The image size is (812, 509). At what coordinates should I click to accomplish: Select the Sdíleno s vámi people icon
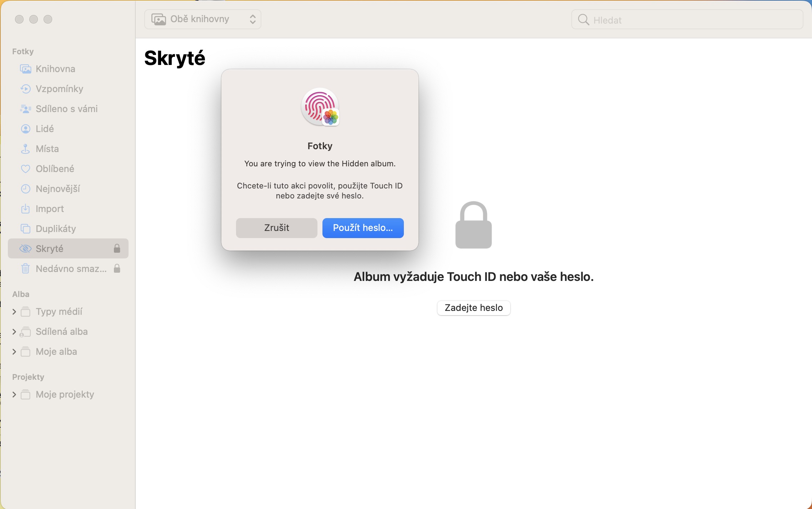25,109
